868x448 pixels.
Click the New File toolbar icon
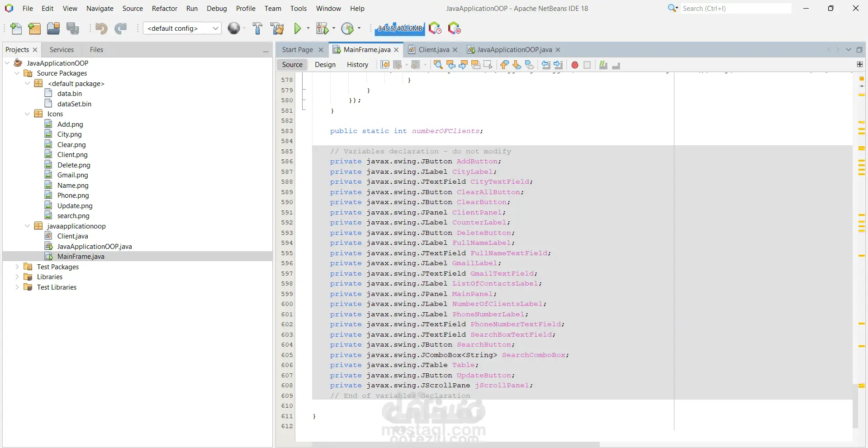click(x=16, y=29)
